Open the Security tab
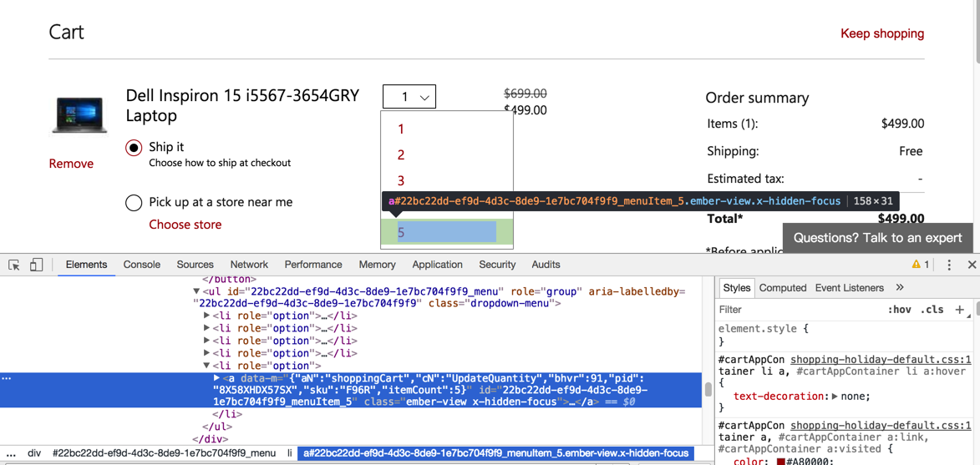Image resolution: width=980 pixels, height=465 pixels. click(x=497, y=265)
